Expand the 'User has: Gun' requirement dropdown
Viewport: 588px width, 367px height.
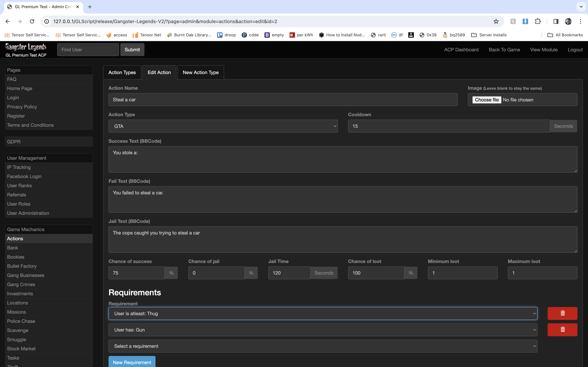pyautogui.click(x=323, y=330)
